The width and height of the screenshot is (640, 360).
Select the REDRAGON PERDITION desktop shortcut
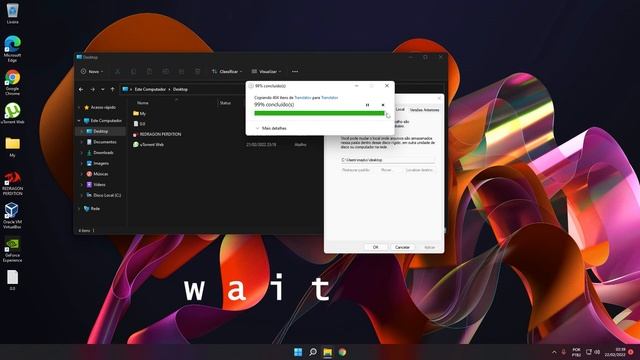point(12,183)
